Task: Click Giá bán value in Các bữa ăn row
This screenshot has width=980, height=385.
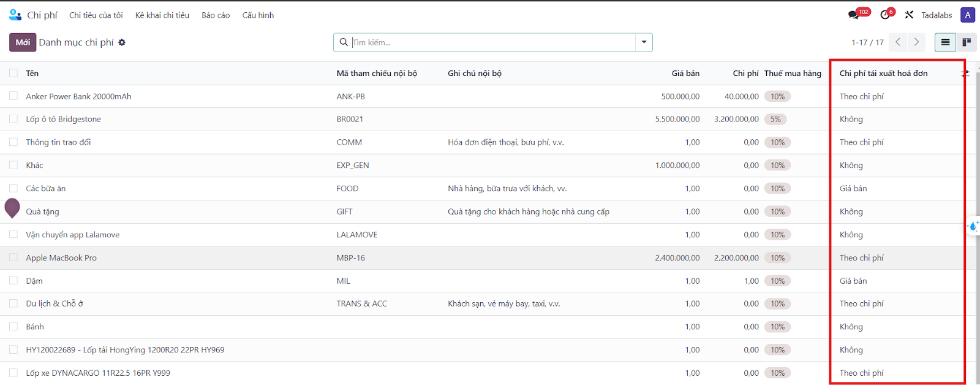Action: click(x=853, y=188)
